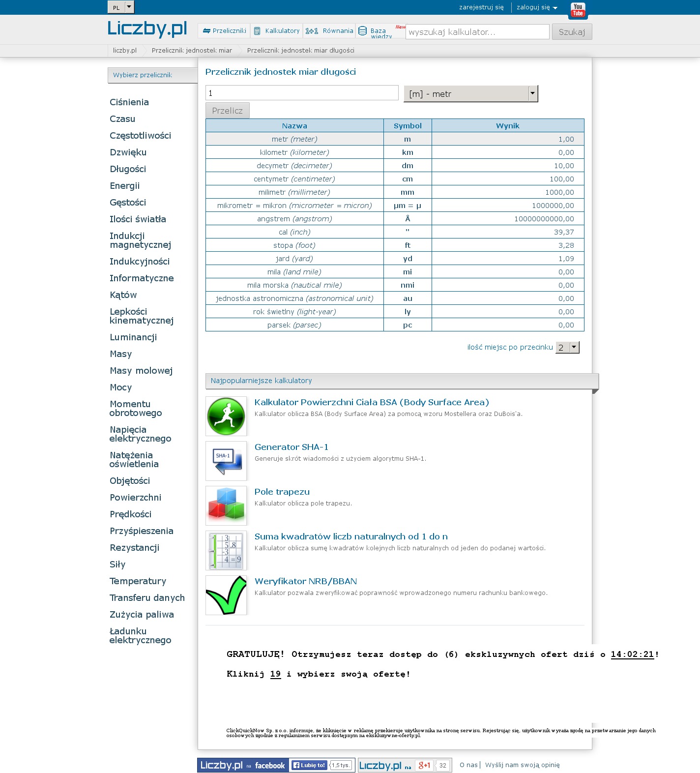Open the sum of squares grid icon
This screenshot has height=773, width=700.
(x=226, y=551)
